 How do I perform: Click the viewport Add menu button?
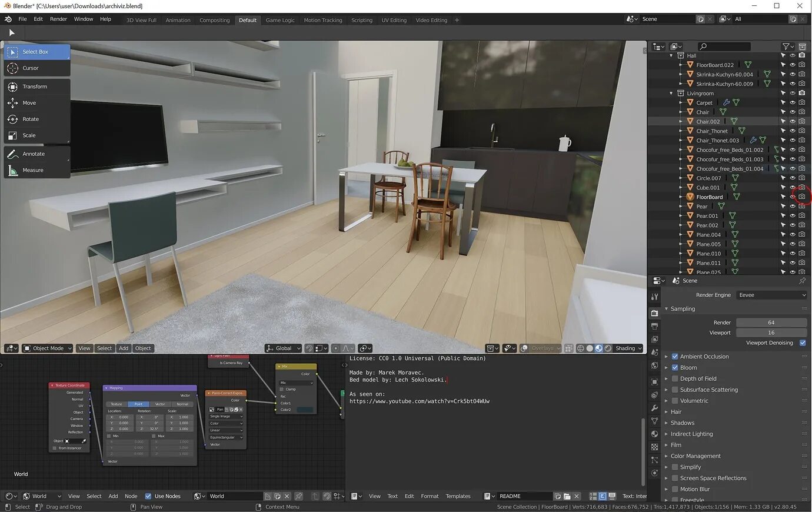[124, 348]
